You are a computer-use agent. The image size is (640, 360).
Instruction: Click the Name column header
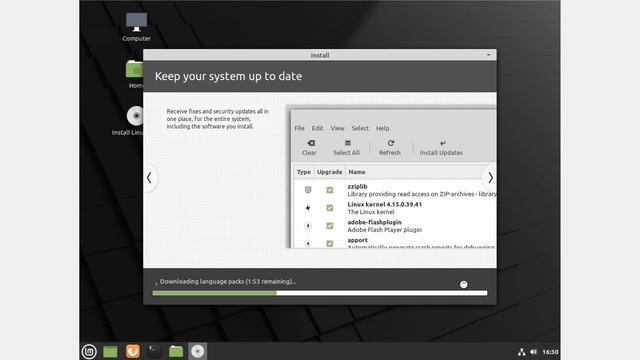(357, 172)
